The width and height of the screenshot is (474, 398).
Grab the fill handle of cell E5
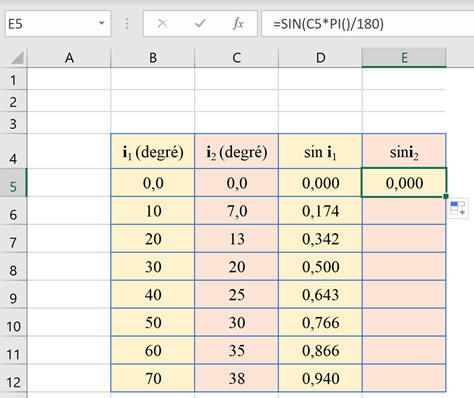446,197
